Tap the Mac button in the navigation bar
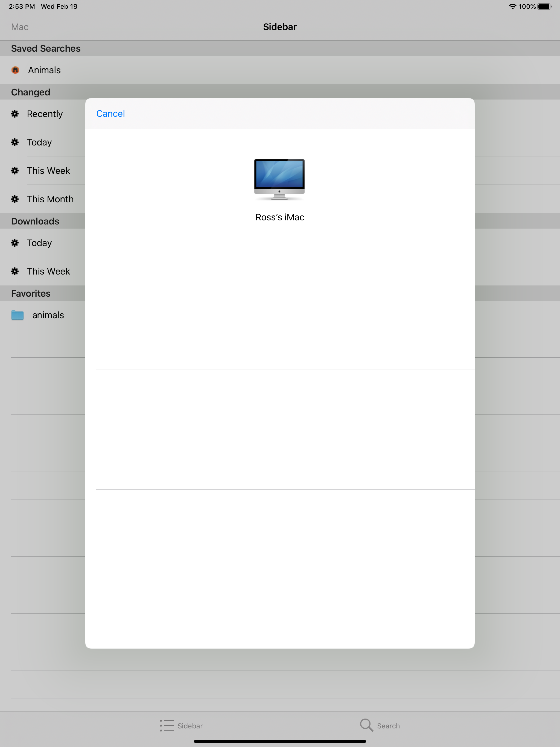The image size is (560, 747). (x=20, y=27)
